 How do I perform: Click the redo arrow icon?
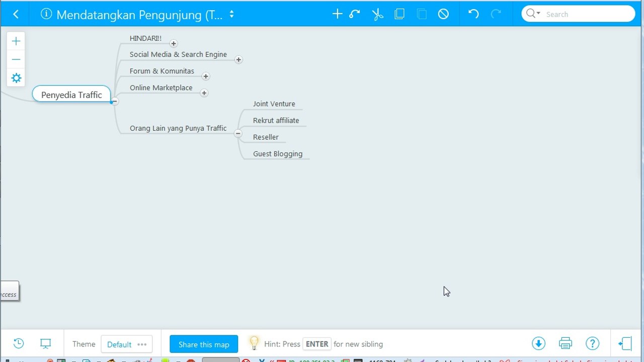pyautogui.click(x=496, y=14)
